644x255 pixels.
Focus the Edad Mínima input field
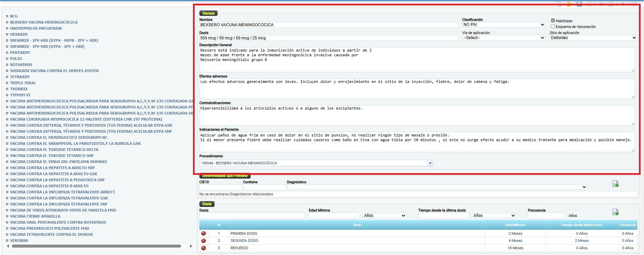(x=334, y=216)
